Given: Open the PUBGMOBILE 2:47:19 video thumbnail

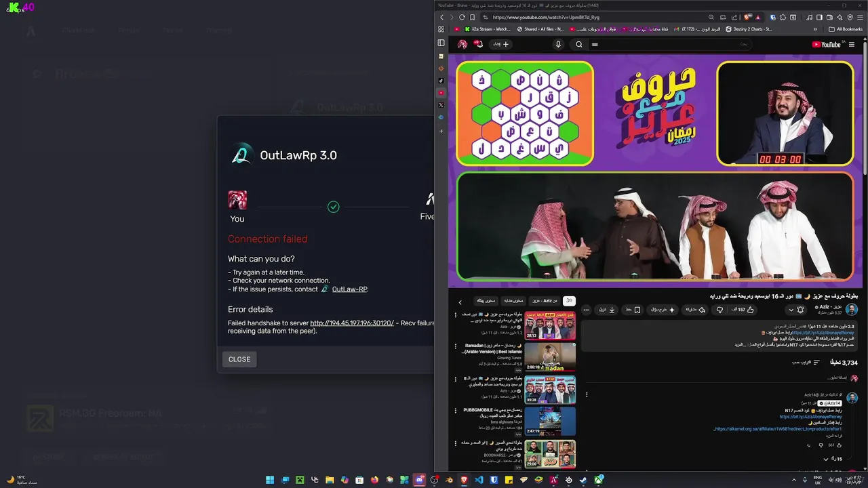Looking at the screenshot, I should click(x=550, y=421).
